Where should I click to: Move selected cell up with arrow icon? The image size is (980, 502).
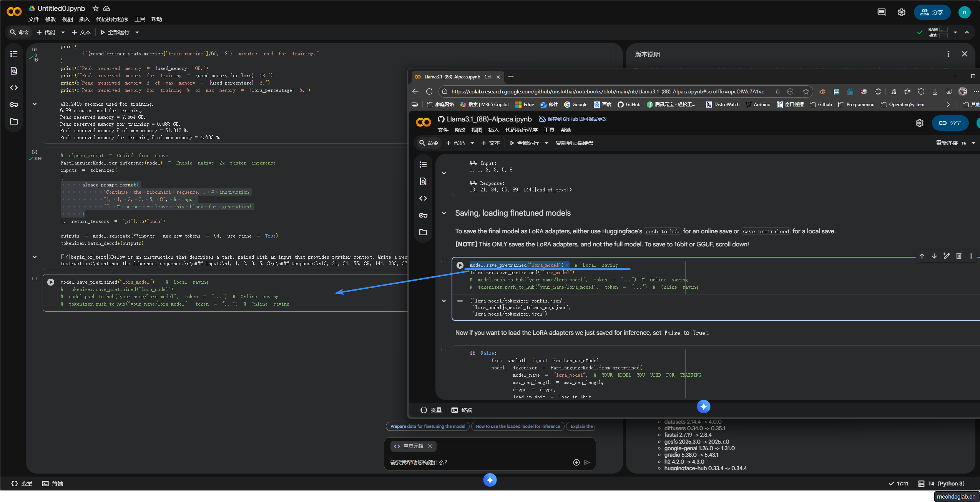click(x=922, y=256)
